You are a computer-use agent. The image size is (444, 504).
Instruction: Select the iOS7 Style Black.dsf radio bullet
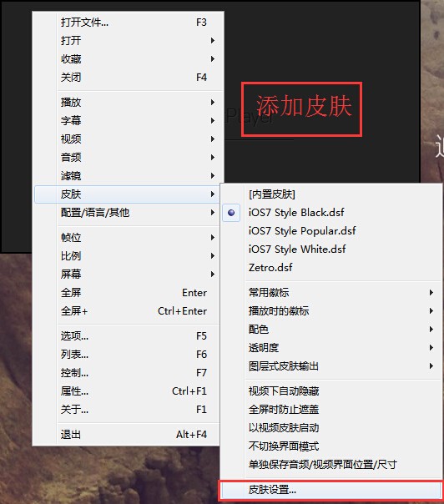(x=231, y=213)
